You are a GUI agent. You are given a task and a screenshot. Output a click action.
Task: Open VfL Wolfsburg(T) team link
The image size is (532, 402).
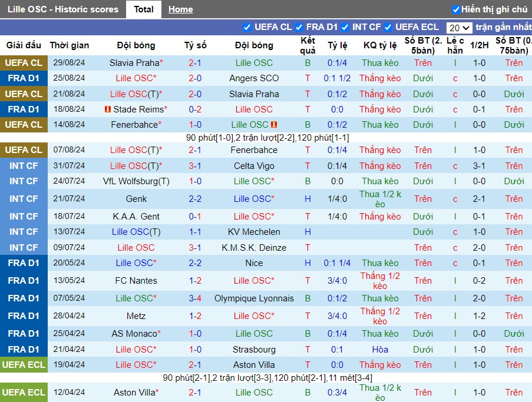point(136,181)
